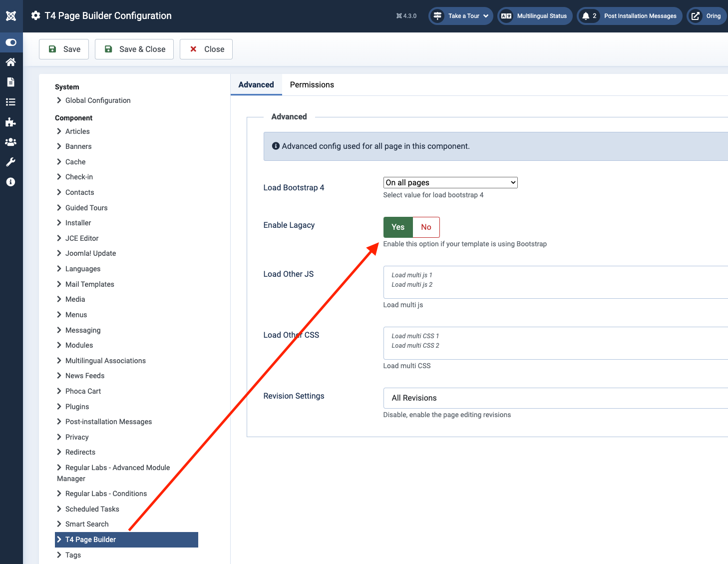Open the System wrench sidebar icon
The width and height of the screenshot is (728, 564).
click(x=10, y=162)
